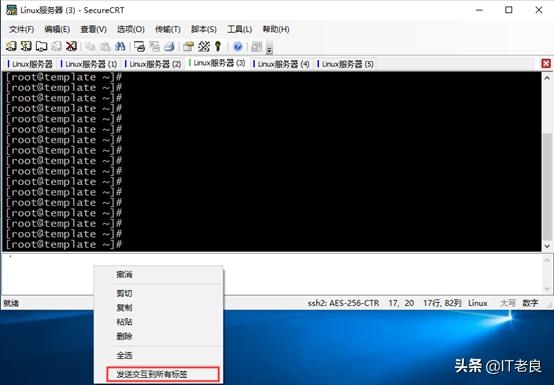Minimize the SecureCRT window
The image size is (554, 385).
click(479, 10)
